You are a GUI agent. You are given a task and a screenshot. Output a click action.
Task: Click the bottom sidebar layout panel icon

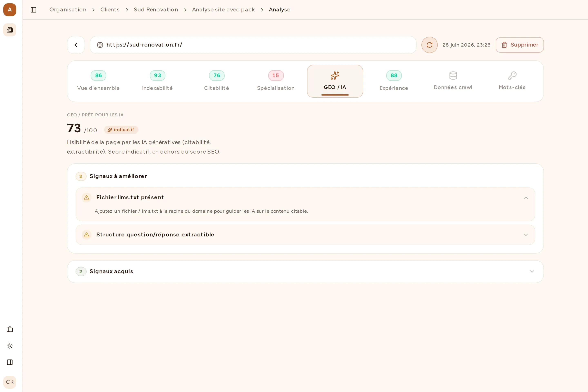pyautogui.click(x=10, y=362)
